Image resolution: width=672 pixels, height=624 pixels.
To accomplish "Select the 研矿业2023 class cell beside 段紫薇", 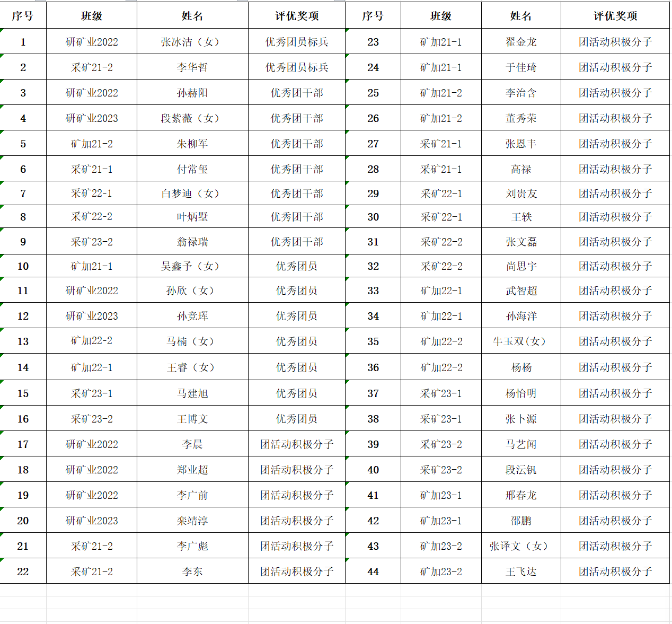I will pos(92,118).
